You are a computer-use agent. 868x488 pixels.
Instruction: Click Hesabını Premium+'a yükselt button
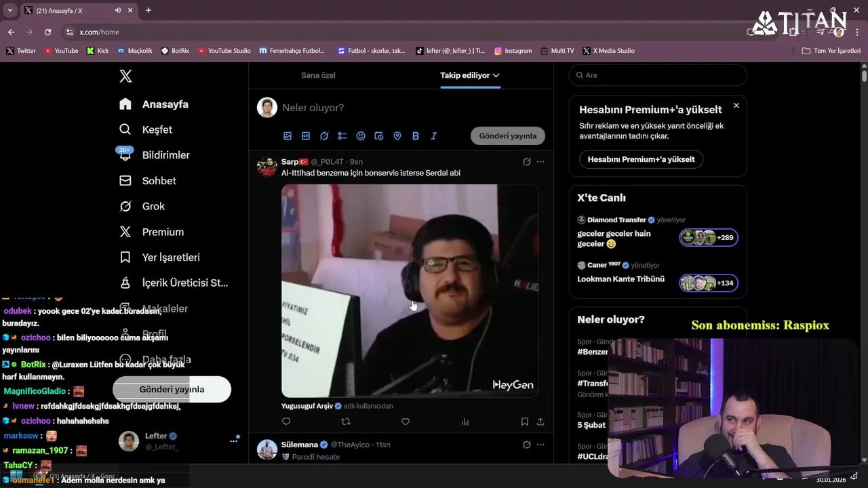(x=641, y=159)
